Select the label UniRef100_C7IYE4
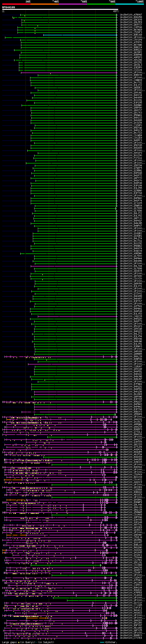 pos(131,638)
